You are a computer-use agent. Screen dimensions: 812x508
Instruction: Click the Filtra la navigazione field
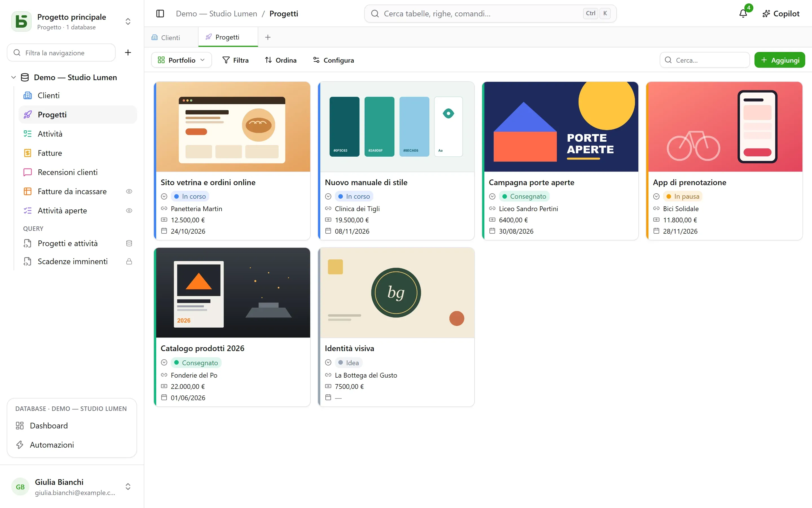(61, 52)
